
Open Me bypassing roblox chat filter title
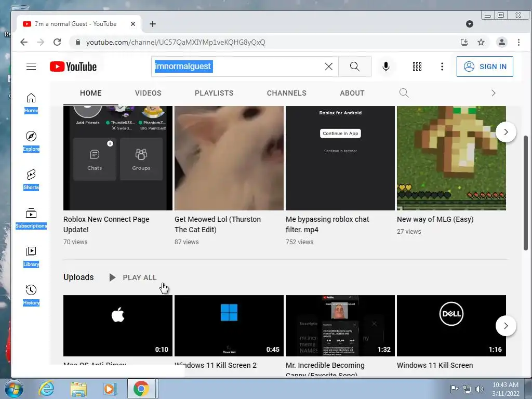coord(327,224)
